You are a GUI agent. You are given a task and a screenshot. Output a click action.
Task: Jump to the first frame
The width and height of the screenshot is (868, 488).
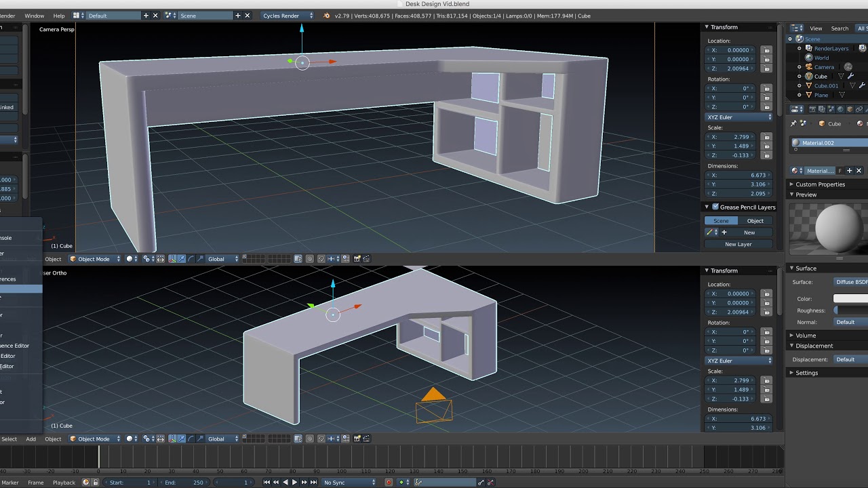click(x=267, y=483)
